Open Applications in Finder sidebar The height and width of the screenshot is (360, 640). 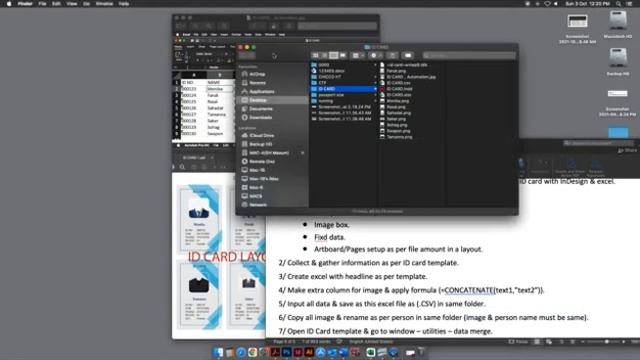262,91
